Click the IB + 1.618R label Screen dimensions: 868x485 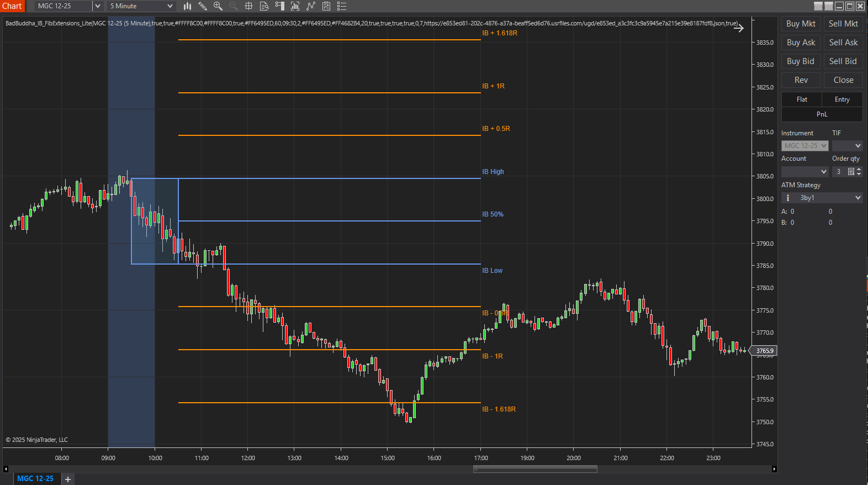coord(500,33)
